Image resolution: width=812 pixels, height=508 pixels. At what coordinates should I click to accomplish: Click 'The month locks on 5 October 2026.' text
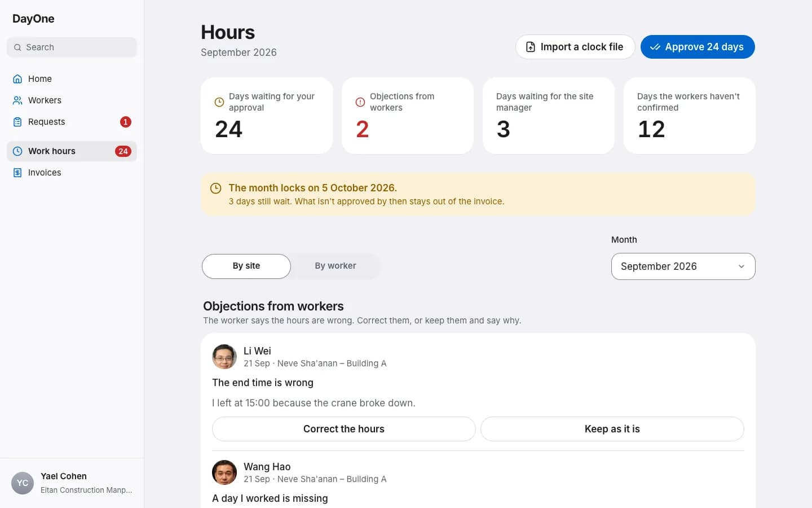313,188
